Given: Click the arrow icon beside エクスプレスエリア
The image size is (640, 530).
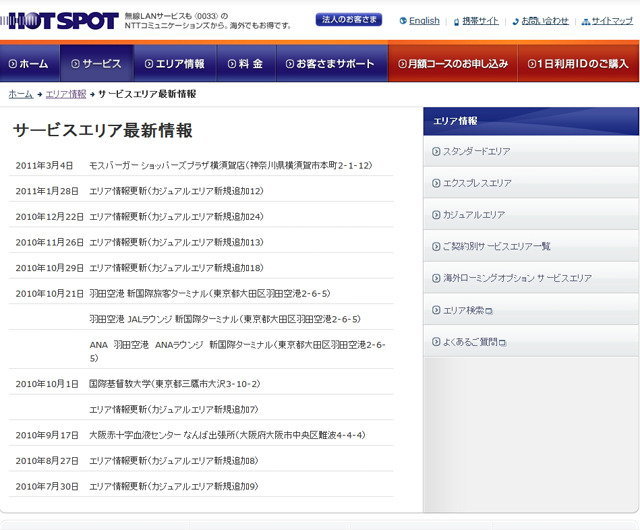Looking at the screenshot, I should pyautogui.click(x=436, y=183).
